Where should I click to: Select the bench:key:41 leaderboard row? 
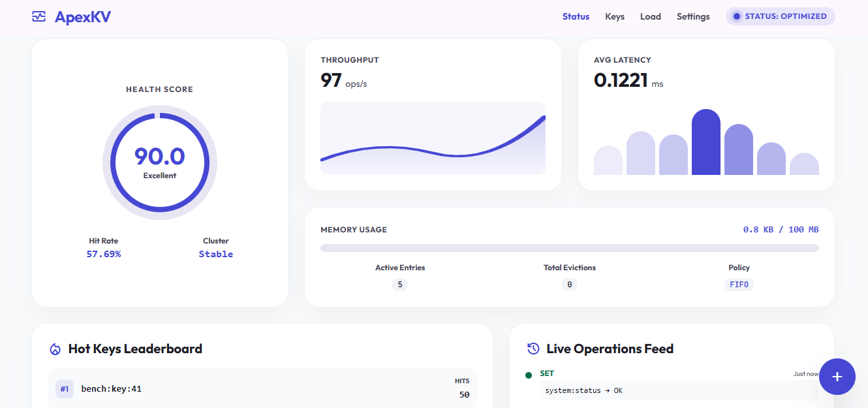[x=262, y=388]
